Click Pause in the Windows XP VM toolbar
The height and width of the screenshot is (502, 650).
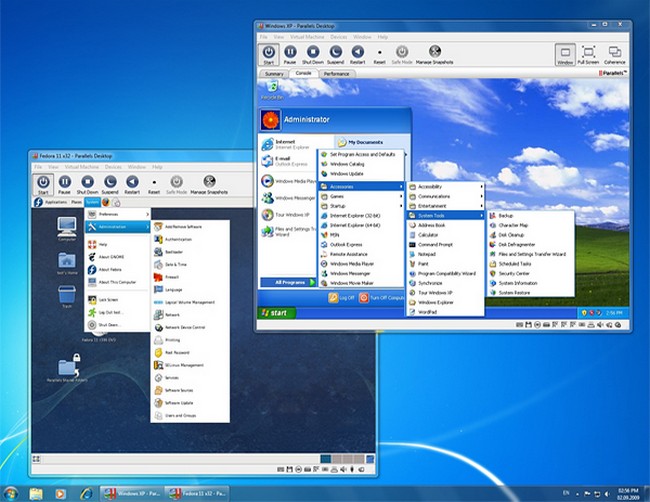click(291, 52)
